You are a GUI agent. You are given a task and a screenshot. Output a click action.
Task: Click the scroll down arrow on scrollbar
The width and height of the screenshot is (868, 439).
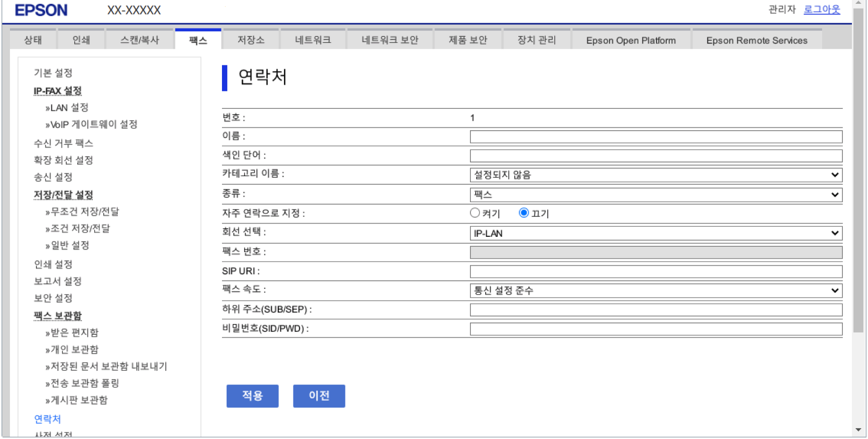coord(858,430)
